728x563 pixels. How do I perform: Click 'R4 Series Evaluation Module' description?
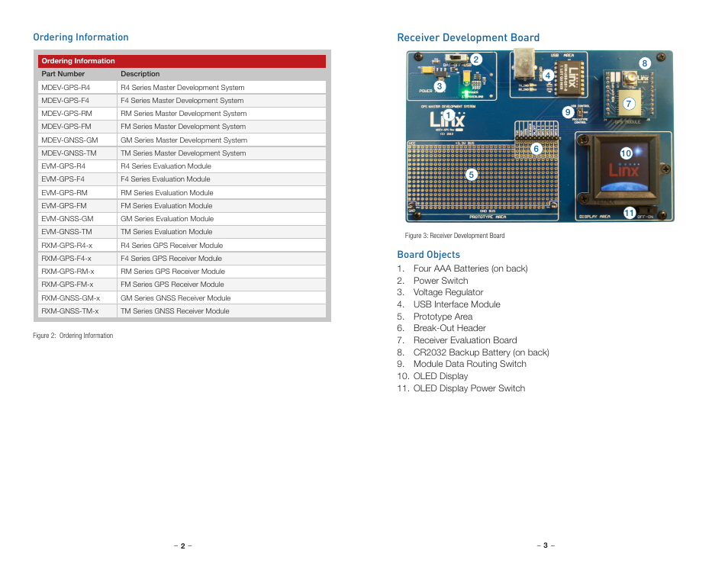[x=166, y=166]
